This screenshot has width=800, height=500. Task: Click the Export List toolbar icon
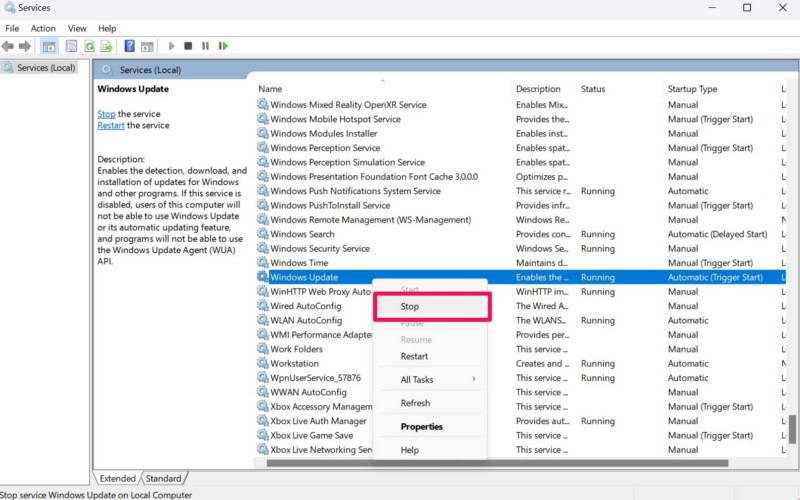(x=106, y=46)
